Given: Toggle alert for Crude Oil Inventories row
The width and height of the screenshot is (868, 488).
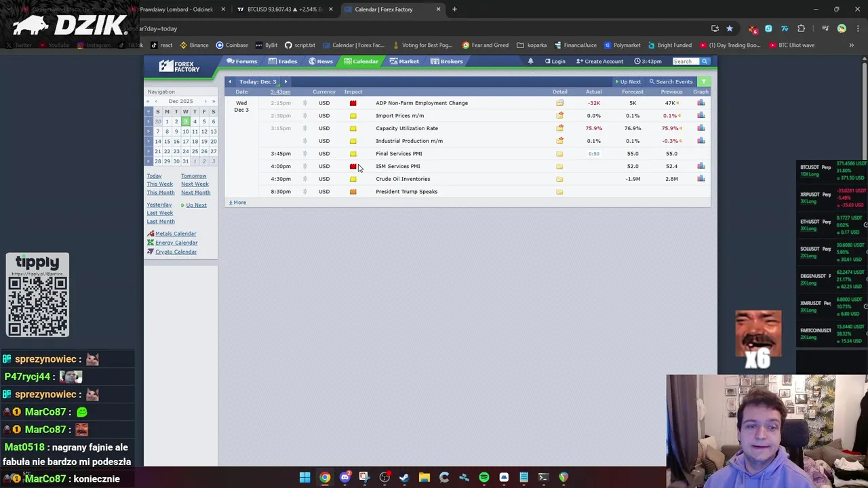Looking at the screenshot, I should click(304, 179).
